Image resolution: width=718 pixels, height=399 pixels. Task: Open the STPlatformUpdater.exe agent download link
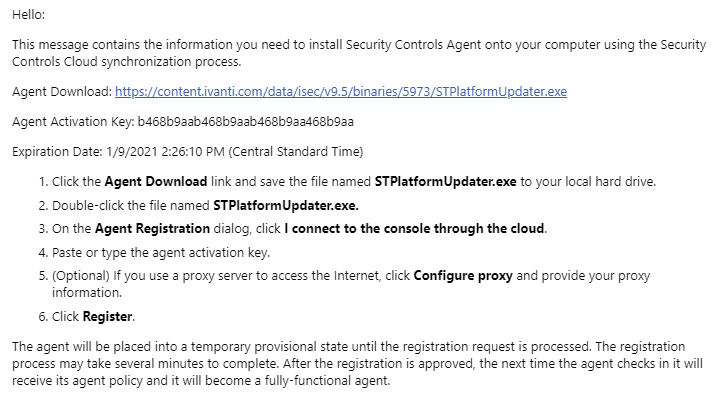click(341, 92)
